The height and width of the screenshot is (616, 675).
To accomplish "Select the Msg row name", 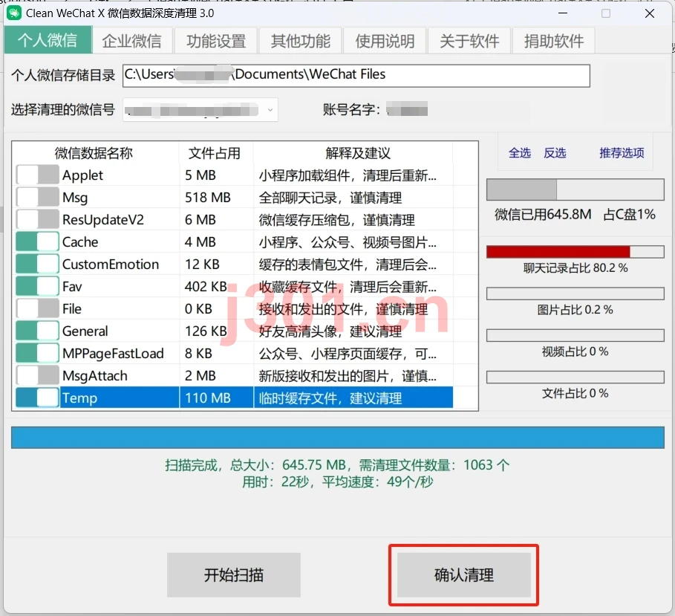I will pos(75,198).
